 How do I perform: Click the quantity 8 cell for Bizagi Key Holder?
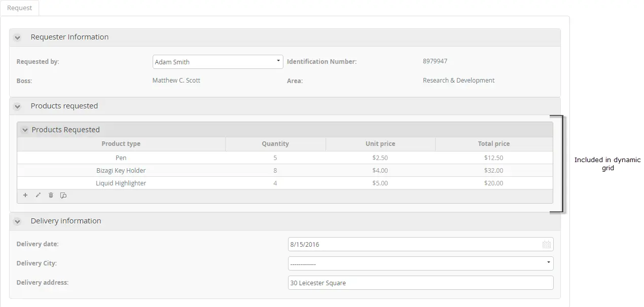click(x=275, y=170)
